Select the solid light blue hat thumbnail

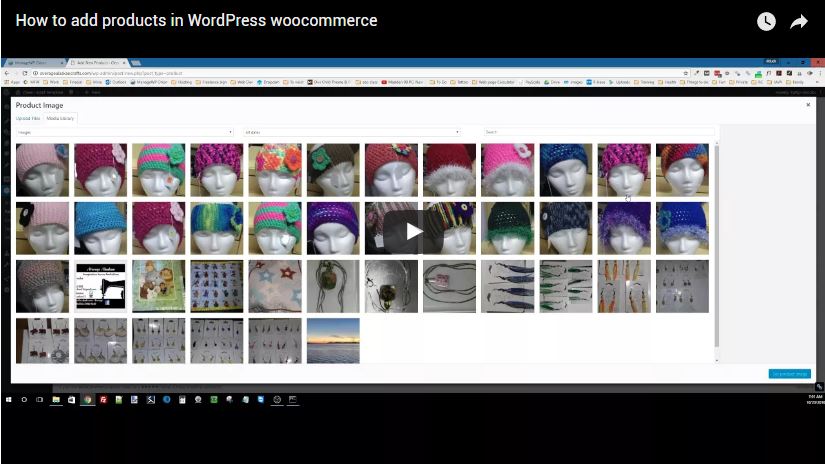(100, 228)
